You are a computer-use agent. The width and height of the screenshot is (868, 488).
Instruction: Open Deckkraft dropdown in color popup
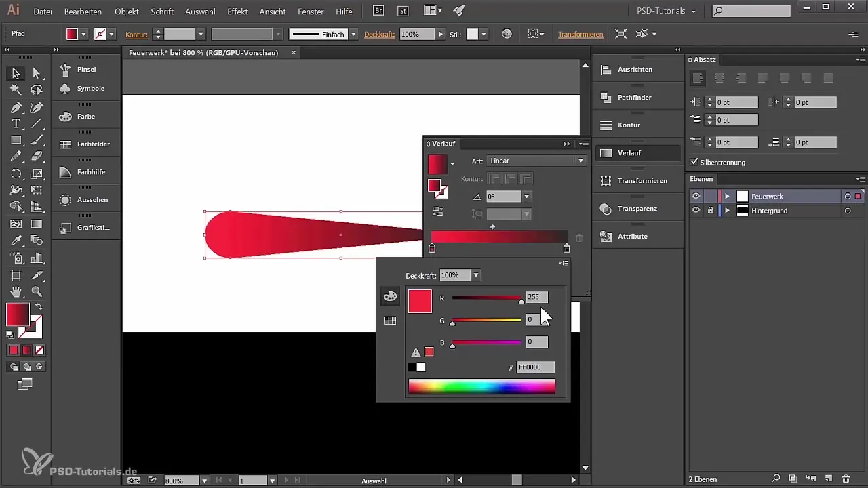click(476, 275)
